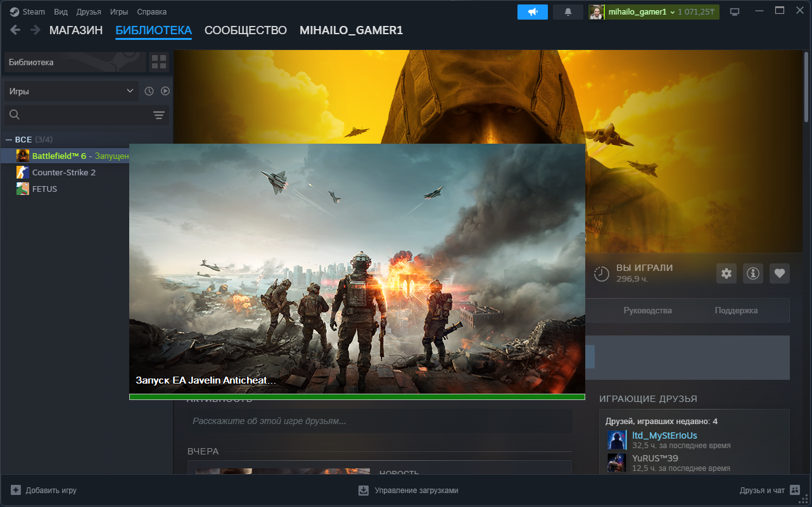Screen dimensions: 812x507
Task: Click the library search magnifier icon
Action: tap(15, 115)
